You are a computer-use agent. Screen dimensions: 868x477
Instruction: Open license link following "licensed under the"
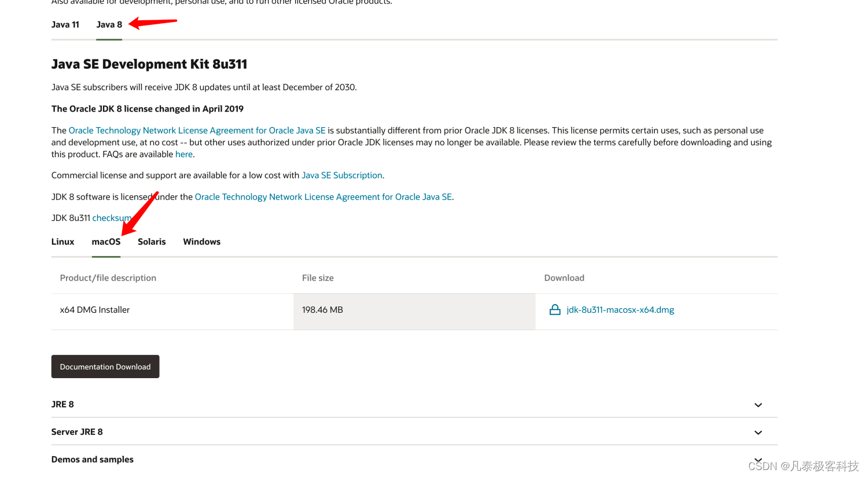click(x=323, y=197)
